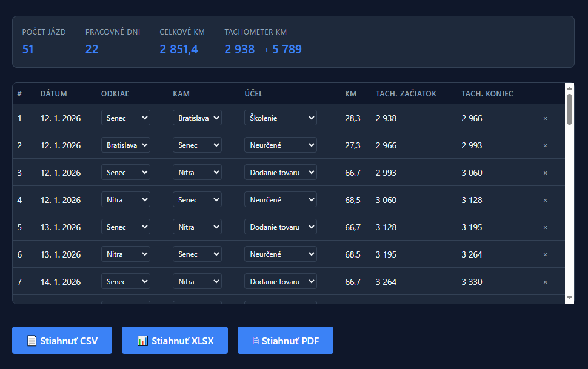Click the table scrollbar thumb
This screenshot has width=588, height=369.
click(x=569, y=109)
